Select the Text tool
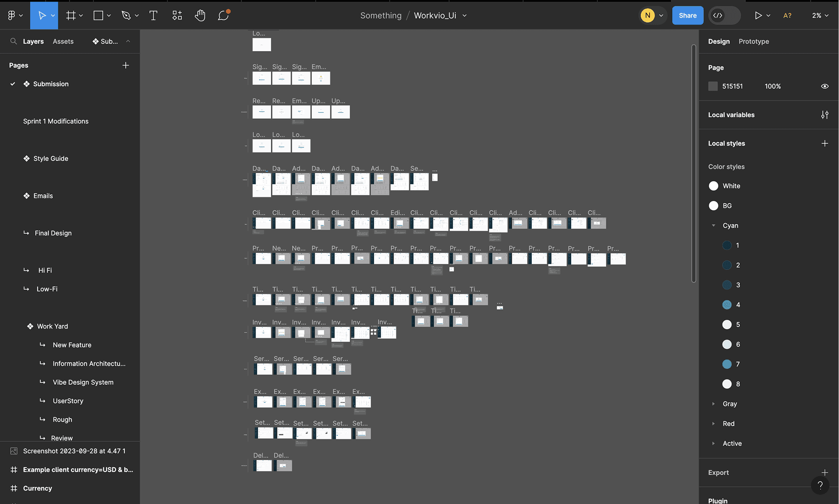The image size is (839, 504). click(x=153, y=15)
